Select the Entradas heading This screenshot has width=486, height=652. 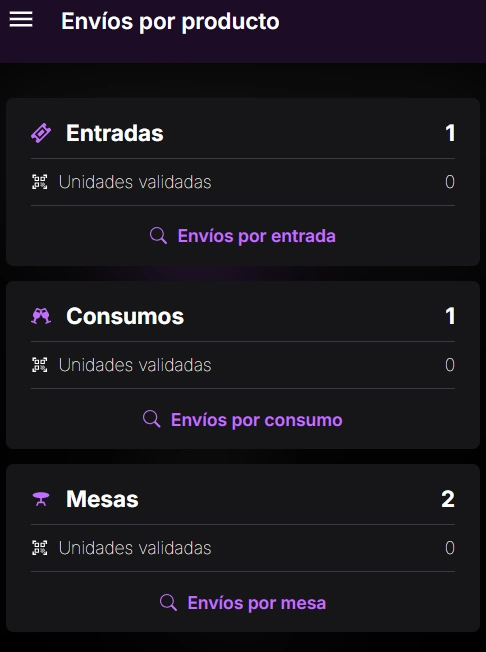point(115,133)
